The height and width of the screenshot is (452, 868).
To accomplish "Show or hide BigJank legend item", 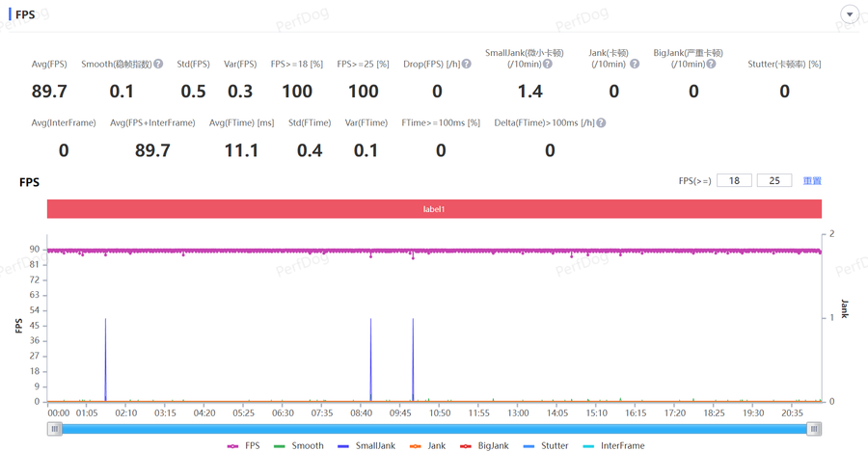I will tap(484, 446).
